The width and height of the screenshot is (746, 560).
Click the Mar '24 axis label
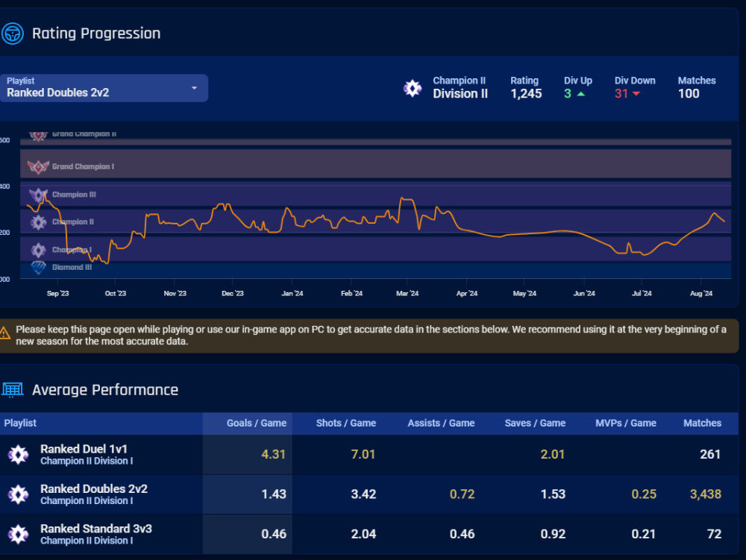407,293
